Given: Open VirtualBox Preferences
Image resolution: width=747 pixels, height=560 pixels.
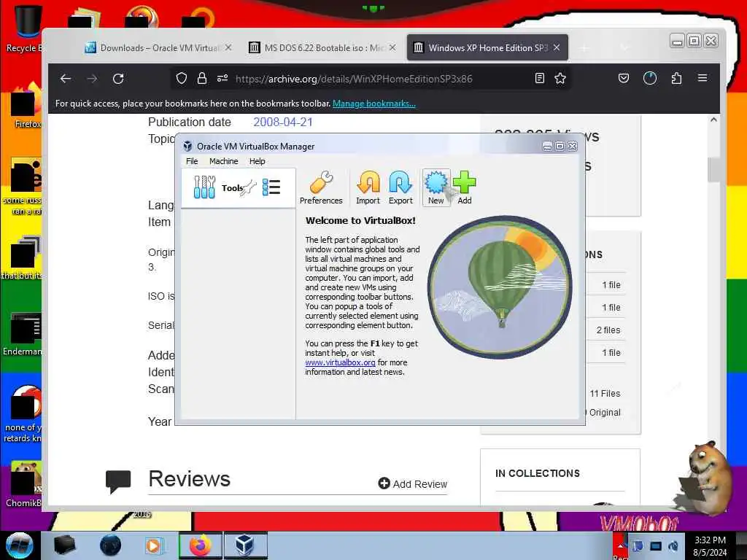Looking at the screenshot, I should (x=321, y=187).
